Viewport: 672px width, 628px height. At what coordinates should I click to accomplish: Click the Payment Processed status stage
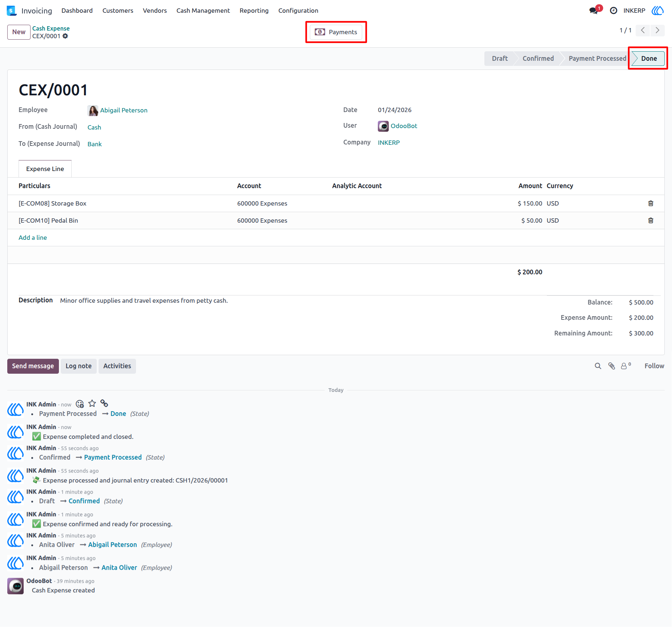pyautogui.click(x=597, y=59)
